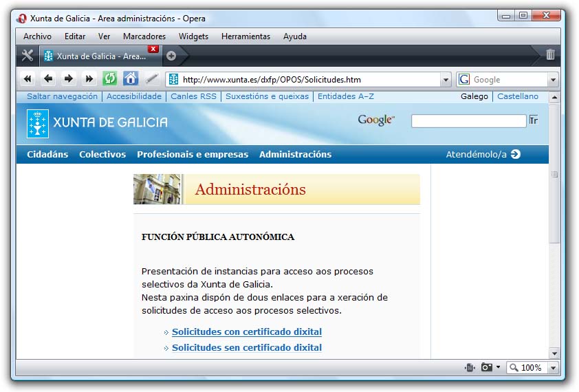The width and height of the screenshot is (579, 392).
Task: Click the Xunta de Galicia logo shield
Action: (x=38, y=123)
